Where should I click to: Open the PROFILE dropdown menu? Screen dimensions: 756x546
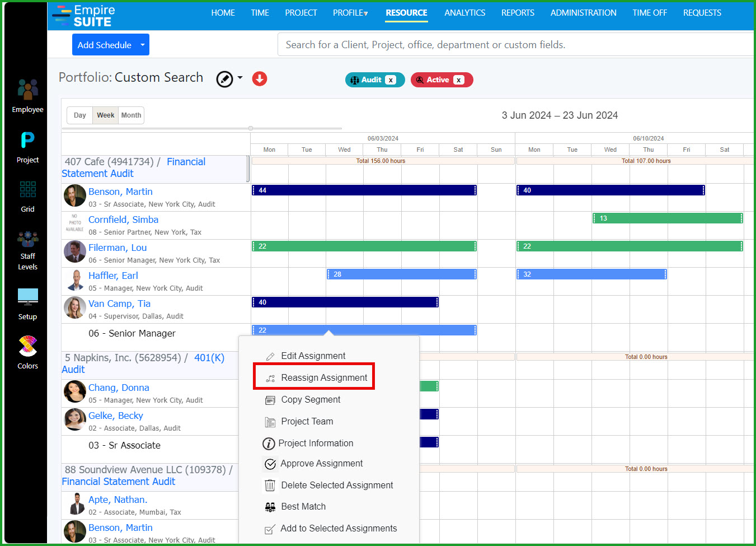tap(350, 13)
